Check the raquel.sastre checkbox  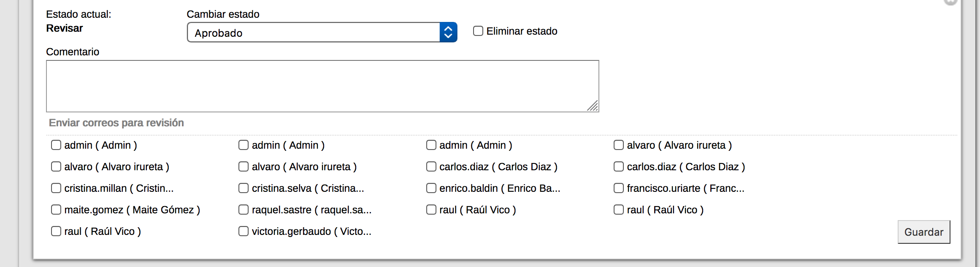pyautogui.click(x=244, y=210)
